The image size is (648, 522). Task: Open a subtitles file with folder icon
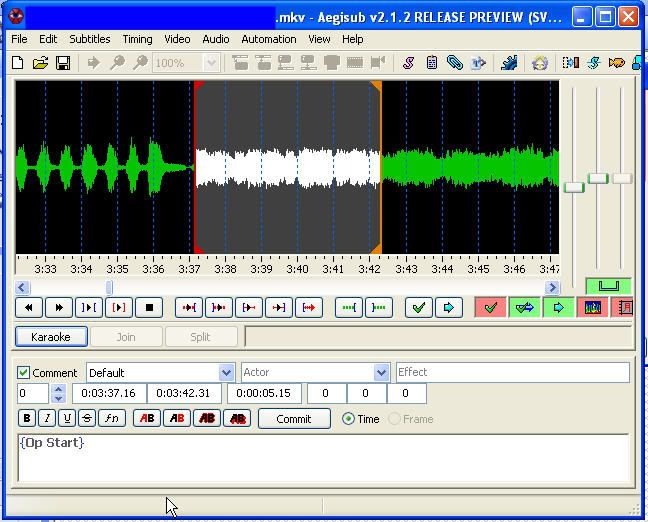(x=40, y=63)
